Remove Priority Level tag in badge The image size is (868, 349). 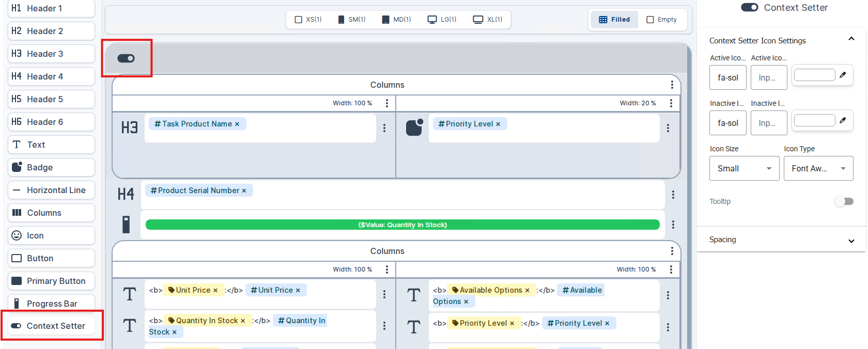(498, 124)
